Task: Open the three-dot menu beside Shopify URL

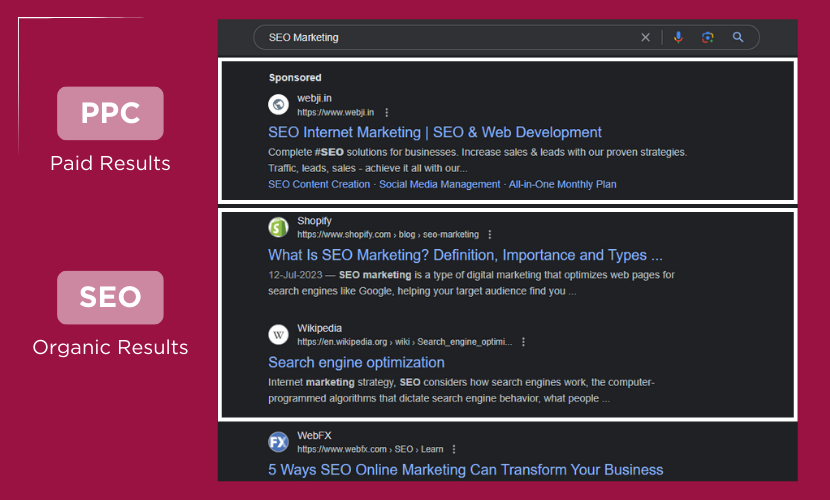Action: 490,234
